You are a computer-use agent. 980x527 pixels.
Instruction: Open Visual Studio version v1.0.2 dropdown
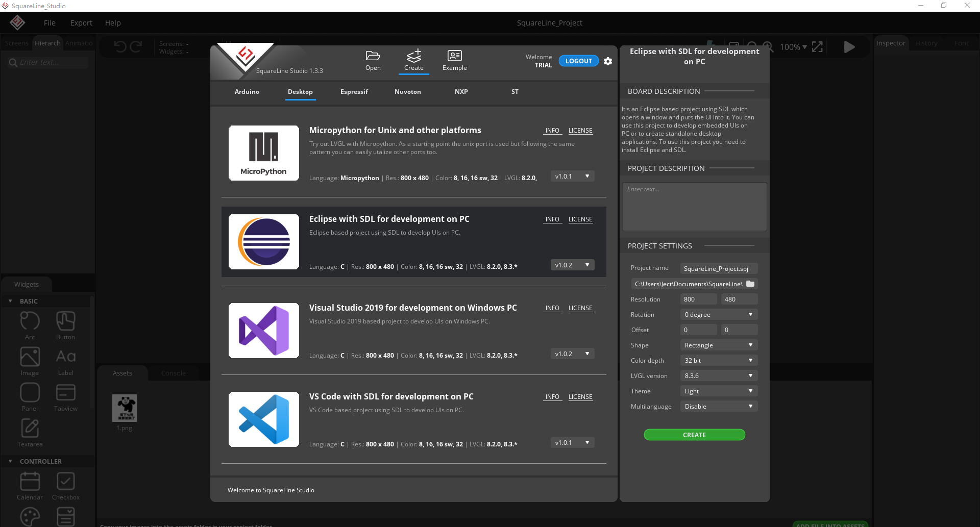(572, 354)
